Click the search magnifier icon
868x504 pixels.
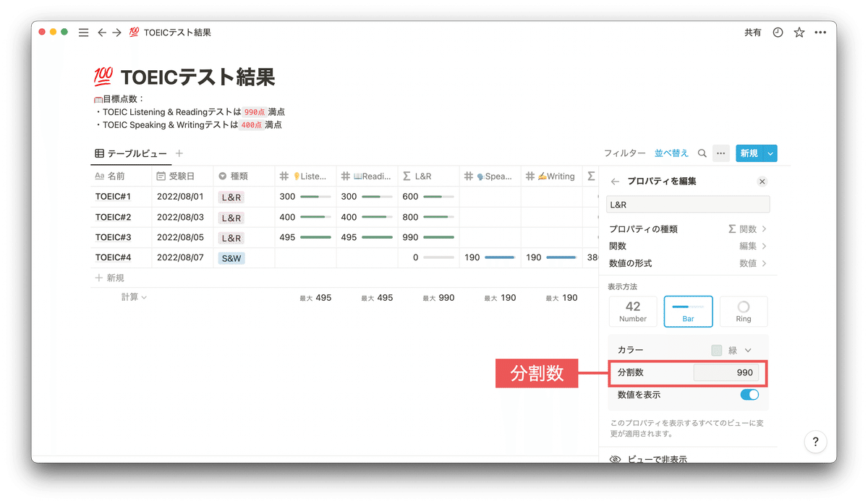click(x=702, y=153)
